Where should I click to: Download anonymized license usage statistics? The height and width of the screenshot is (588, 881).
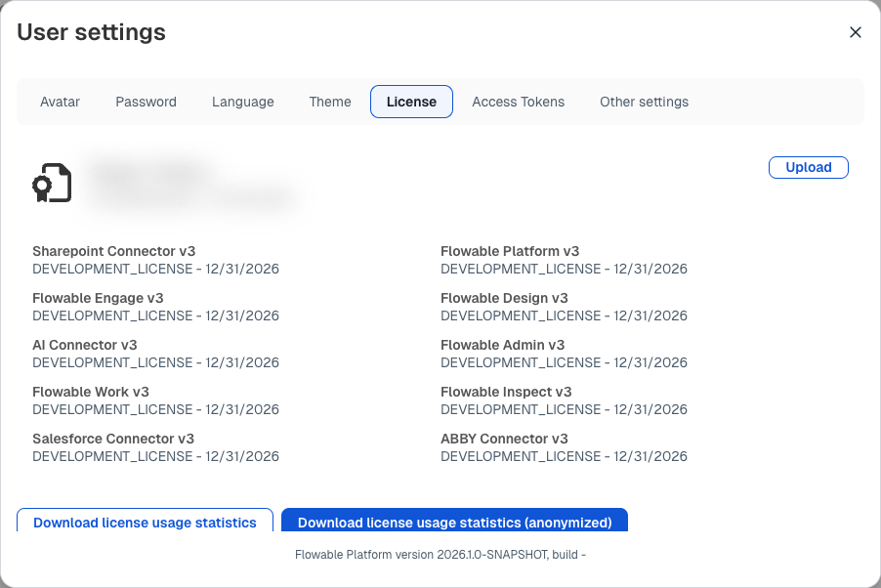[454, 521]
